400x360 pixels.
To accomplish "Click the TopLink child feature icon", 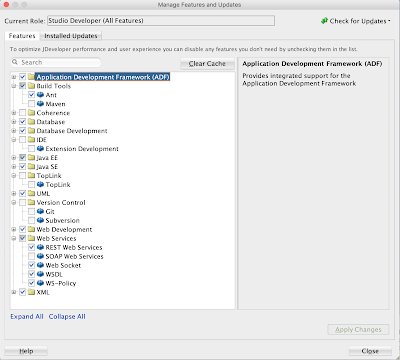I will pos(40,185).
